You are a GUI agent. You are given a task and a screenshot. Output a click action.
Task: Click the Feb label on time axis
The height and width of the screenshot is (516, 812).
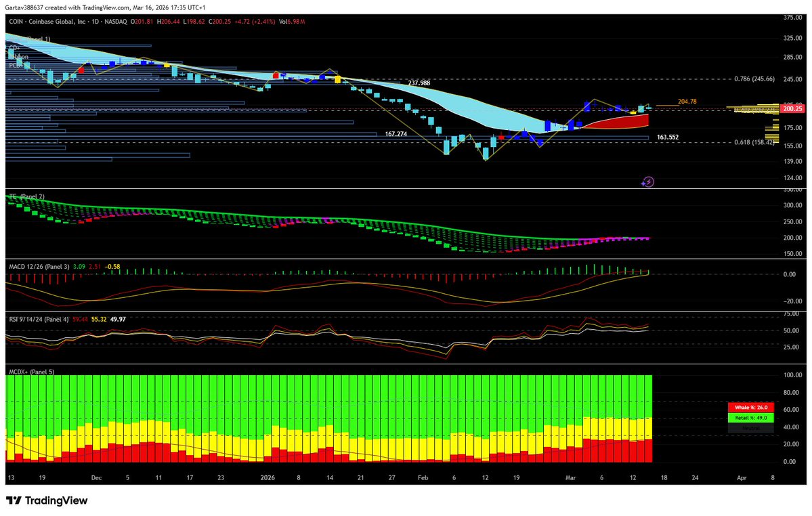point(423,477)
